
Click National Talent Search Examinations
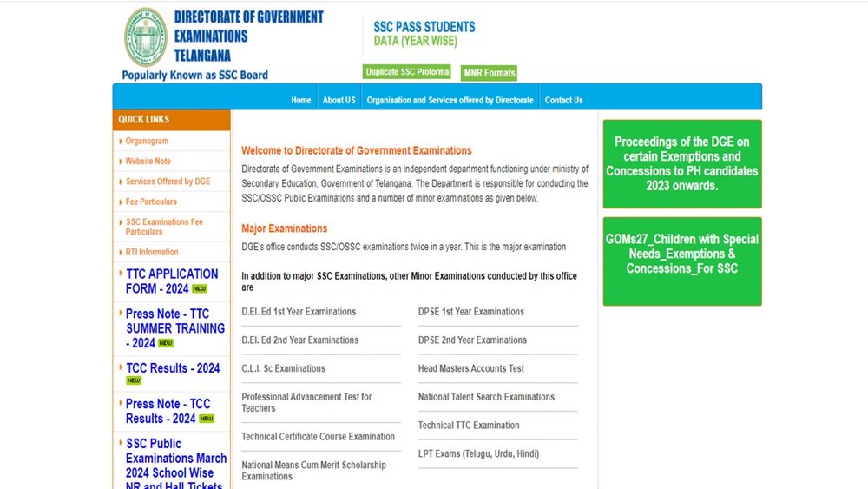(x=486, y=397)
